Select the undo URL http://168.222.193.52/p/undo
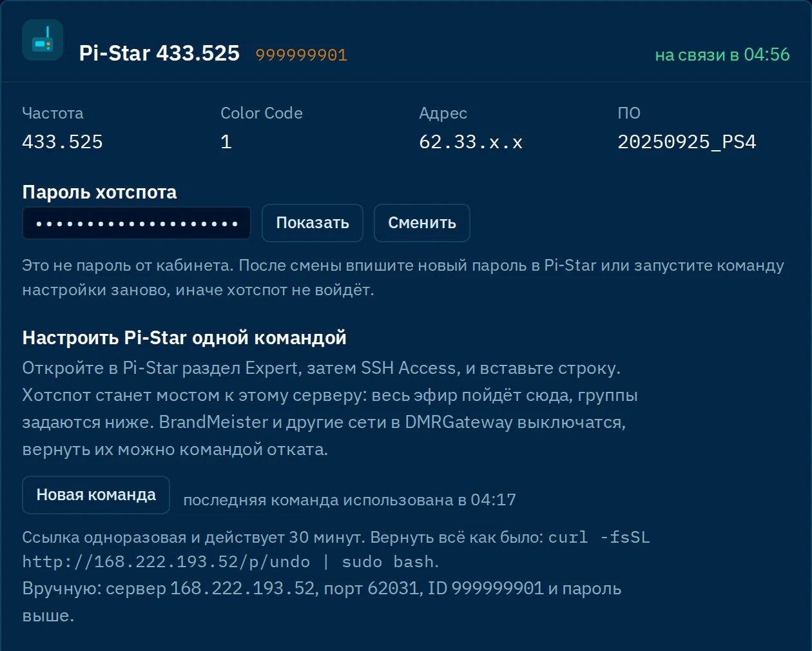Screen dimensions: 812x651 166,562
